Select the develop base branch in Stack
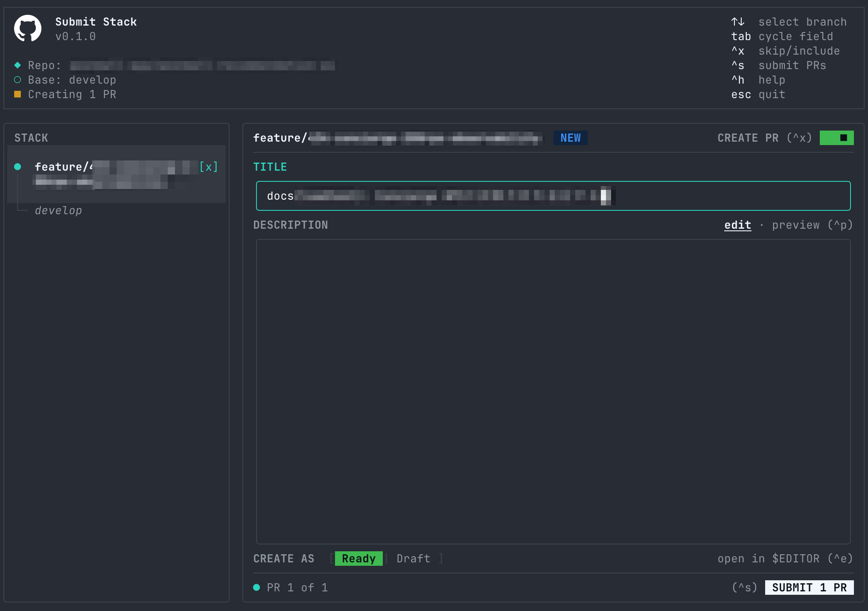The image size is (868, 611). [58, 210]
